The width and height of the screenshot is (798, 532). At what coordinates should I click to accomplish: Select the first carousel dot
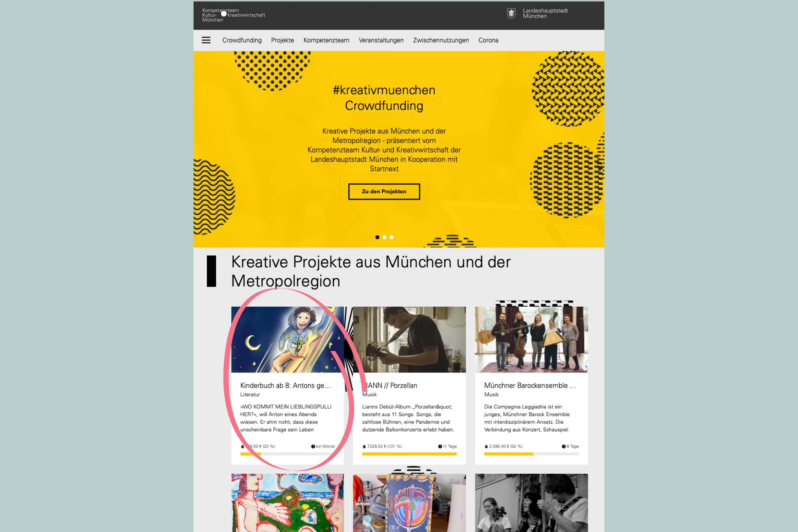(x=377, y=237)
